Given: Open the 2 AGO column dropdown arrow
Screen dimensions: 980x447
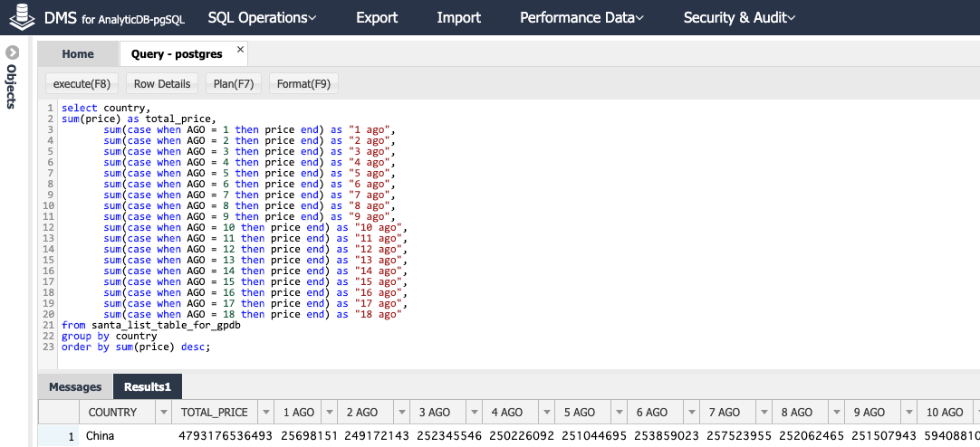Looking at the screenshot, I should [402, 413].
